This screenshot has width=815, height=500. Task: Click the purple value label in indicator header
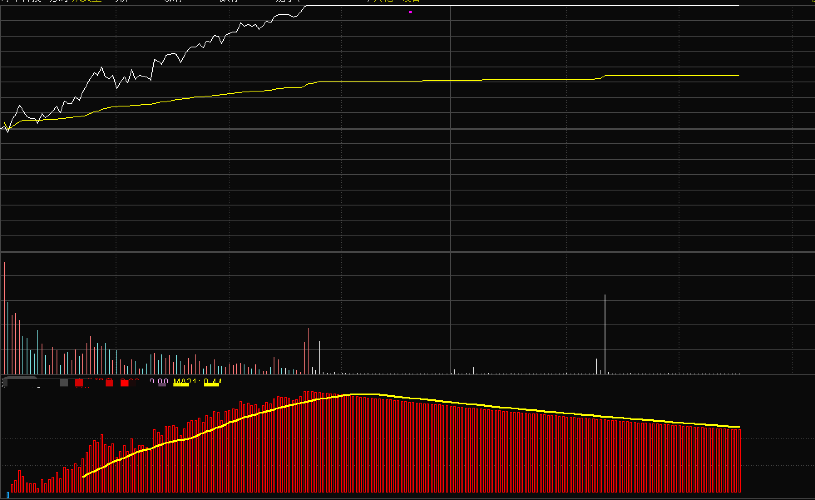click(x=159, y=382)
